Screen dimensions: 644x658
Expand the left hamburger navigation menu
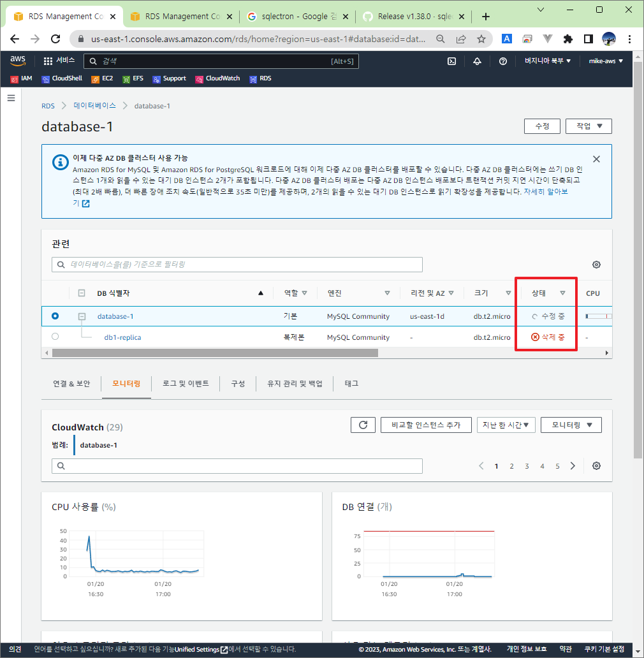[x=11, y=98]
